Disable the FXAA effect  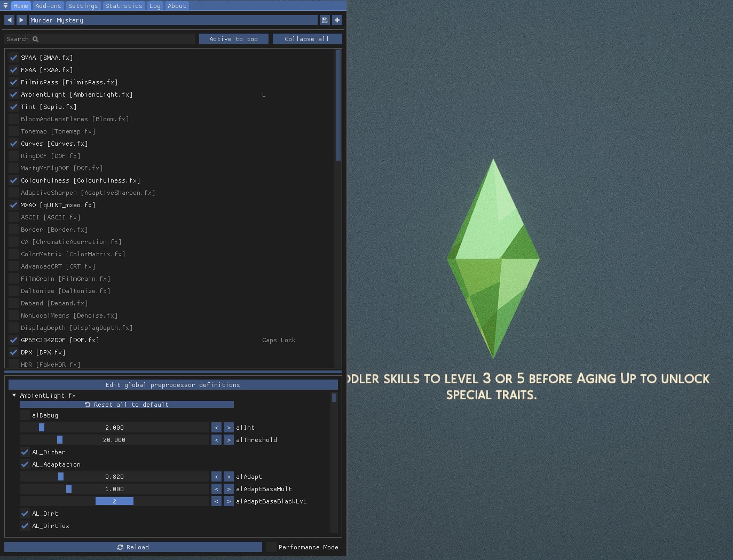[13, 70]
